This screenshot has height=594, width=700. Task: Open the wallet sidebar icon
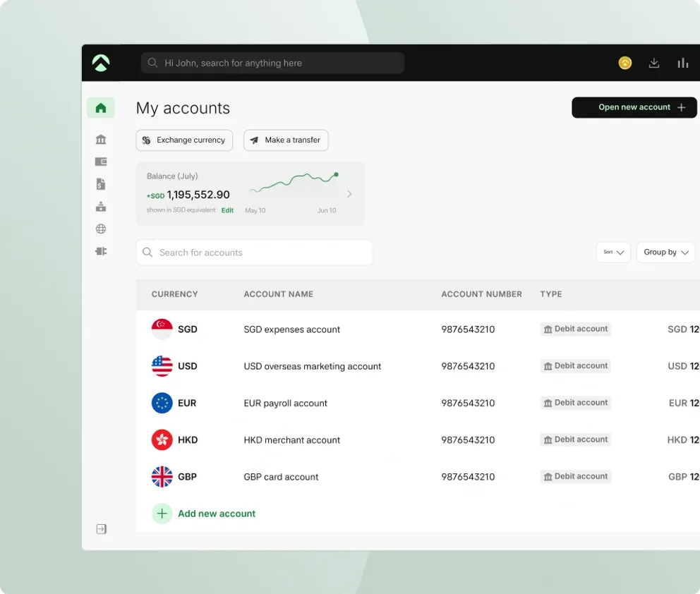101,162
